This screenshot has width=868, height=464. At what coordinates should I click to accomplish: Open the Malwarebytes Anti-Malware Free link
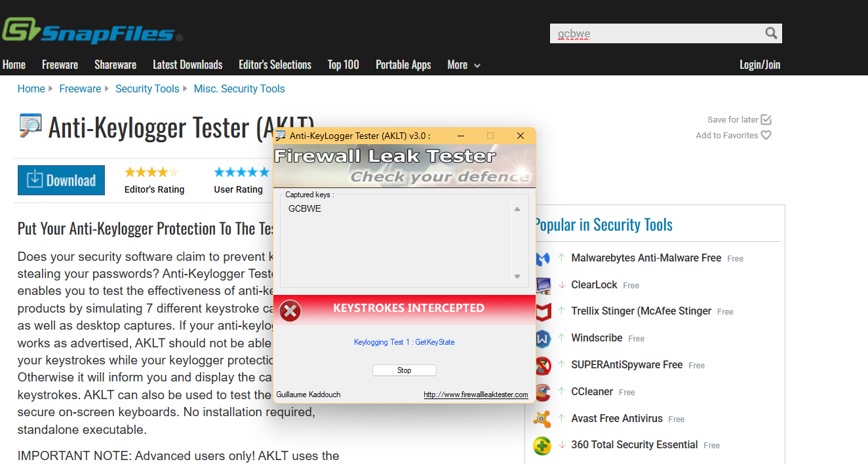(x=646, y=258)
